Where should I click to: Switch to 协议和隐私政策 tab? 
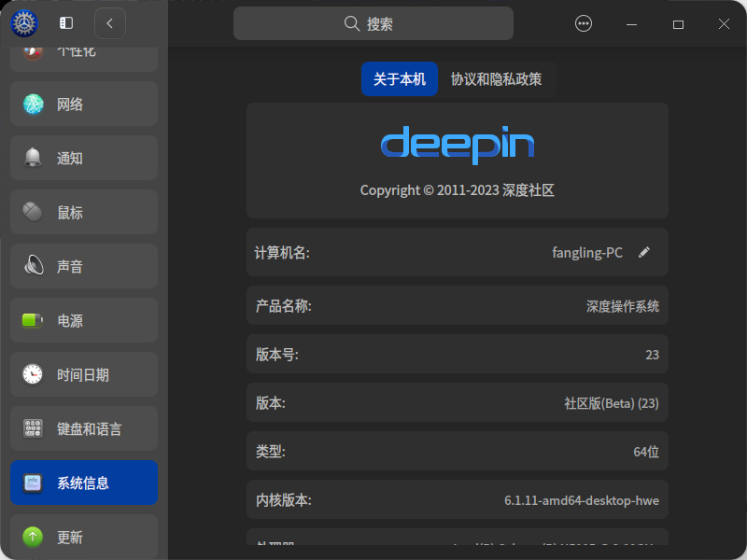[496, 79]
